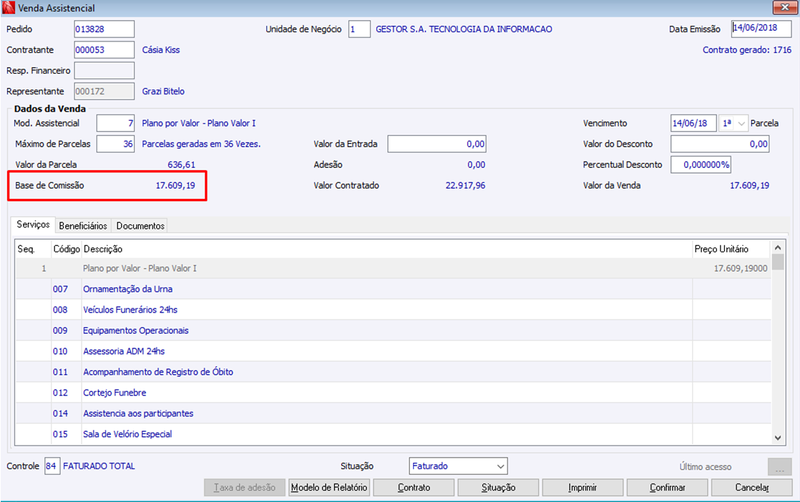This screenshot has height=502, width=800.
Task: Click the Contratante field showing 000053
Action: coord(104,50)
